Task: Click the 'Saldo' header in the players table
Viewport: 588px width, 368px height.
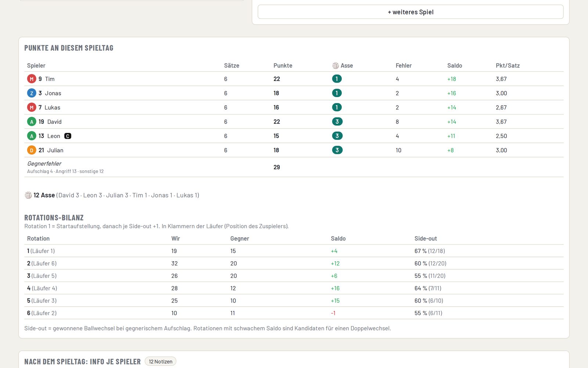Action: click(455, 66)
